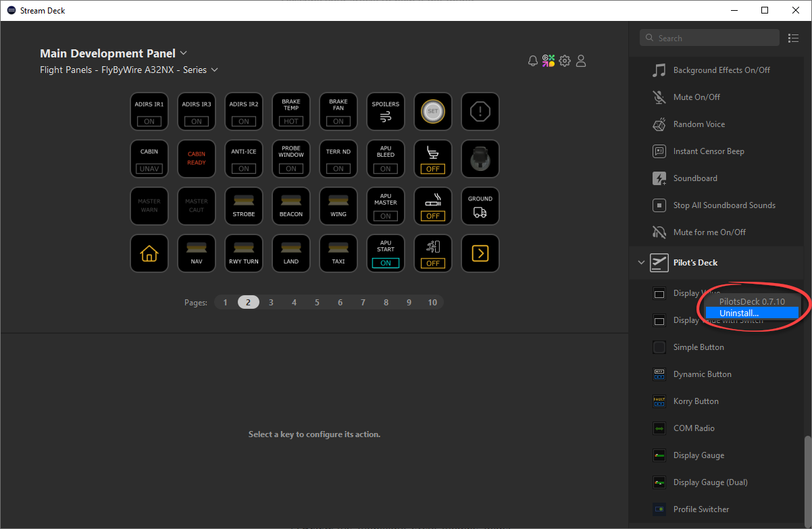Go to page 3
This screenshot has height=529, width=812.
[x=272, y=303]
